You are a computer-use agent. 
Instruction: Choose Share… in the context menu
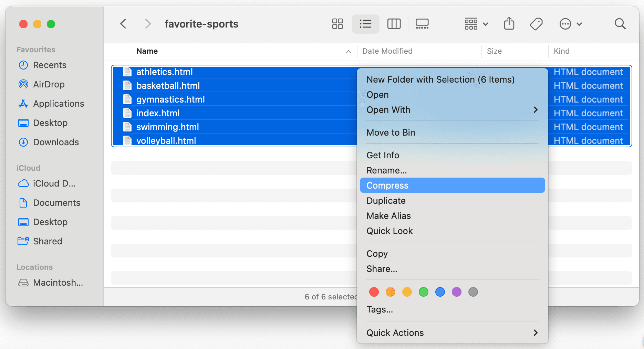452,269
